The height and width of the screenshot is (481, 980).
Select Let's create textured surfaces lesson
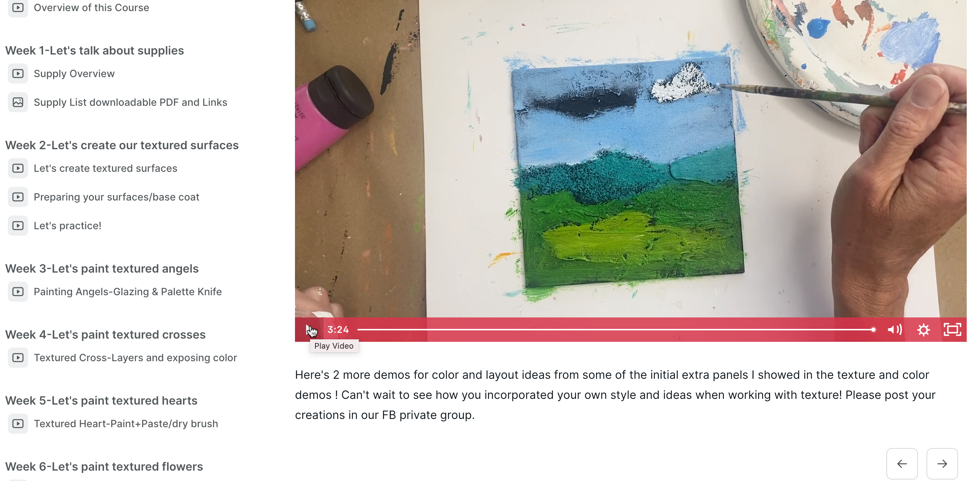pyautogui.click(x=105, y=168)
